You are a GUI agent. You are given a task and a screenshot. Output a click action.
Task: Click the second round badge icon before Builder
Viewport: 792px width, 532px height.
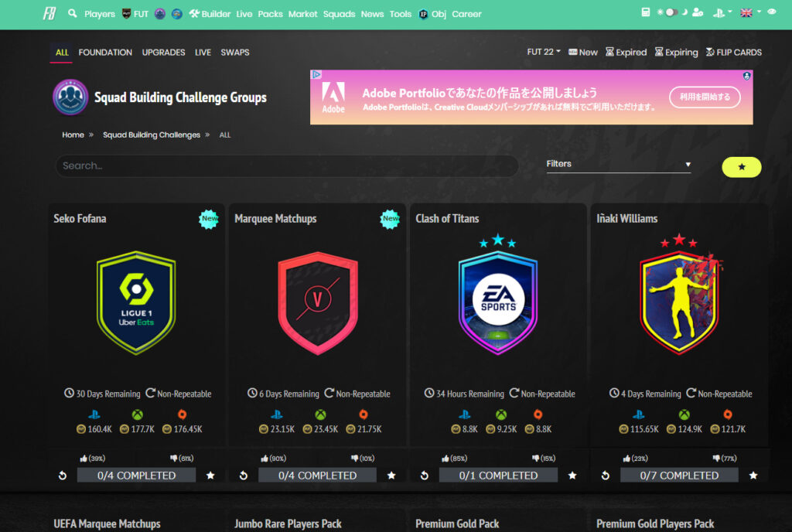click(177, 14)
